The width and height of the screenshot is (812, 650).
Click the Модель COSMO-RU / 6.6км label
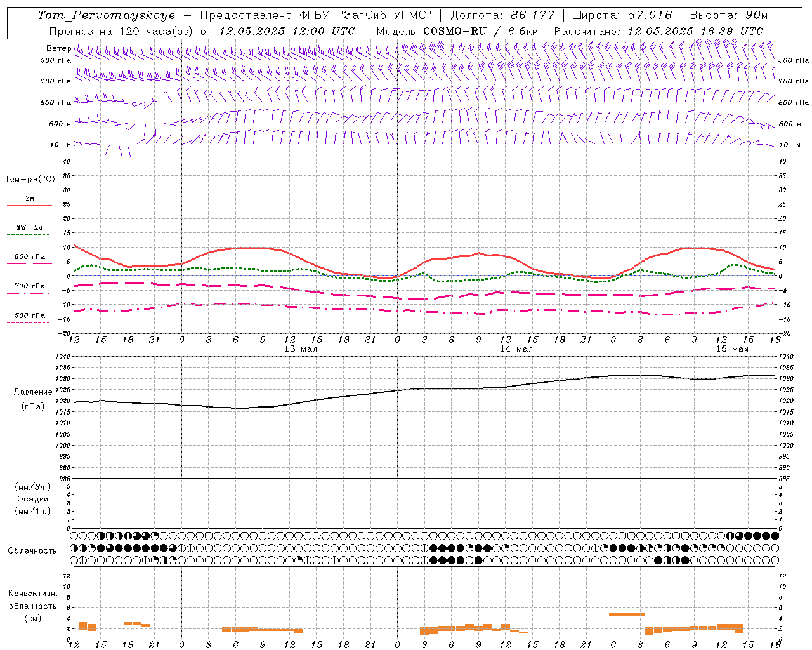pyautogui.click(x=457, y=31)
